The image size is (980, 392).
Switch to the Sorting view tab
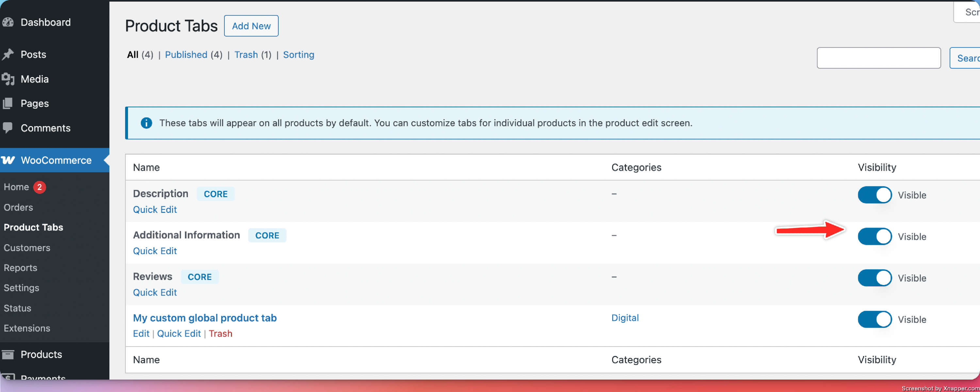(x=298, y=55)
